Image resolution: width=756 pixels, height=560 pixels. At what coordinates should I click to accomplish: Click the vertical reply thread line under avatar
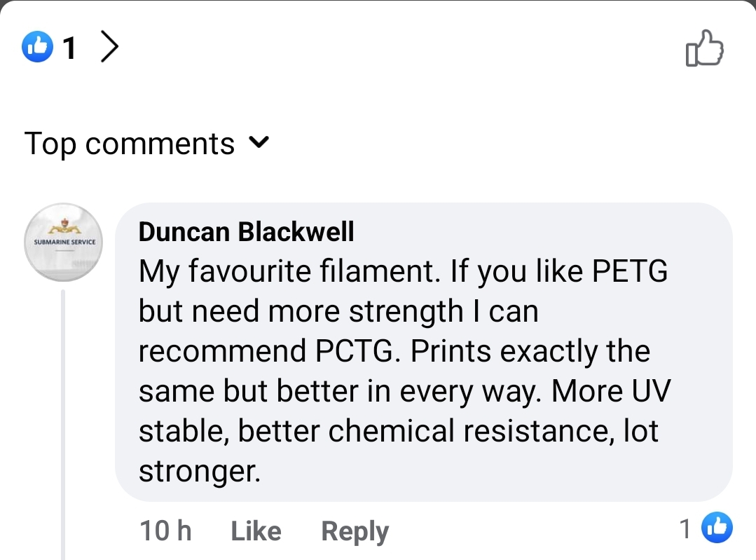(x=62, y=425)
